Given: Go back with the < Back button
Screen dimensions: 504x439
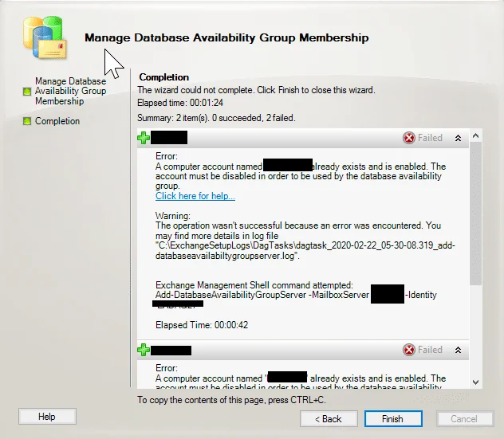Looking at the screenshot, I should click(329, 419).
